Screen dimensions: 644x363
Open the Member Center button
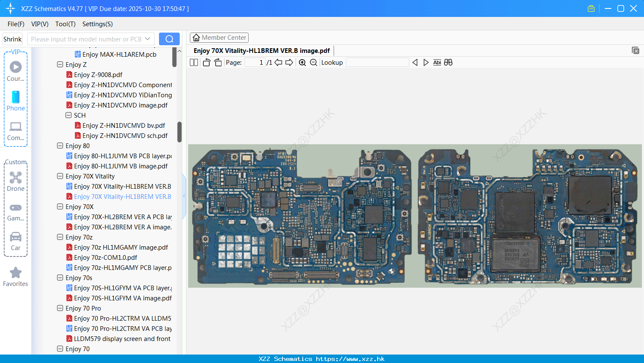coord(219,38)
